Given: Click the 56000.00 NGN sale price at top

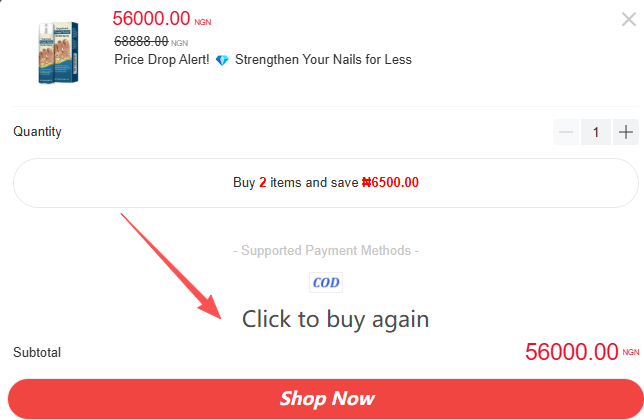Looking at the screenshot, I should point(162,18).
